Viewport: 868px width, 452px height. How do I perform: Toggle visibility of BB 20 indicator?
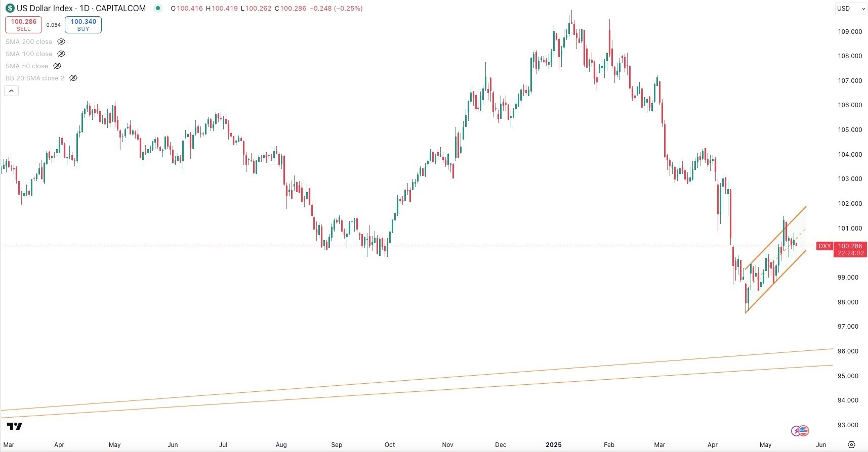pyautogui.click(x=73, y=78)
